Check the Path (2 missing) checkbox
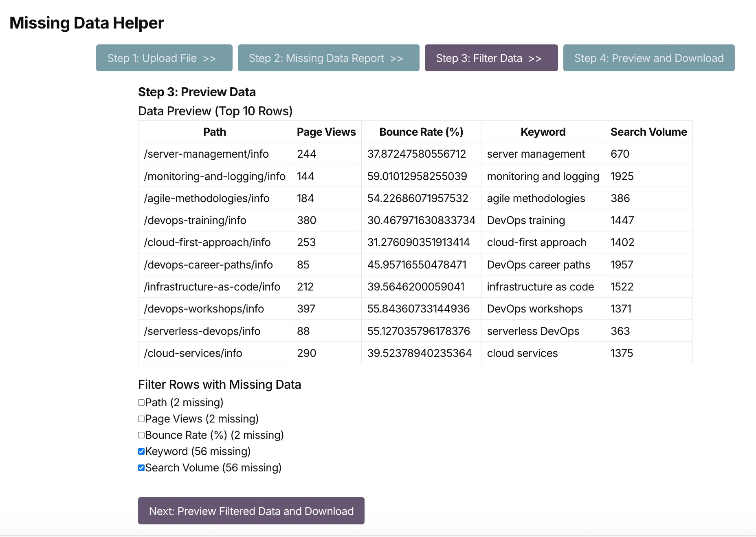This screenshot has width=756, height=537. point(141,403)
